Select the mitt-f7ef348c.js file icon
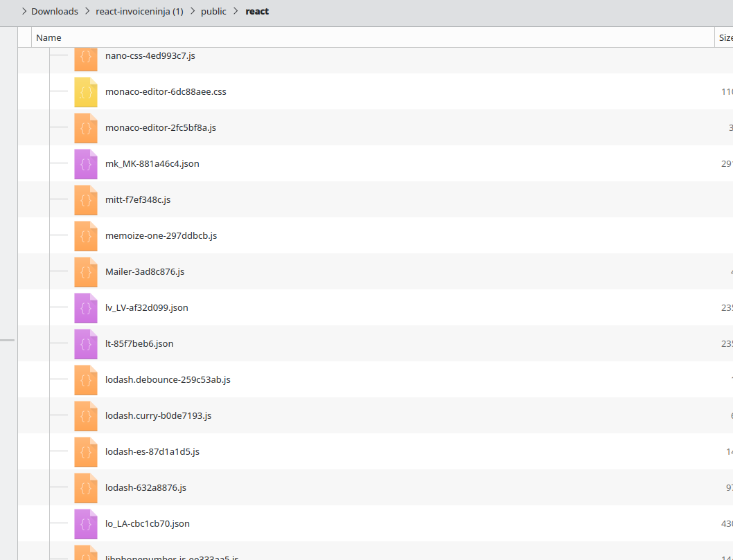 point(86,200)
